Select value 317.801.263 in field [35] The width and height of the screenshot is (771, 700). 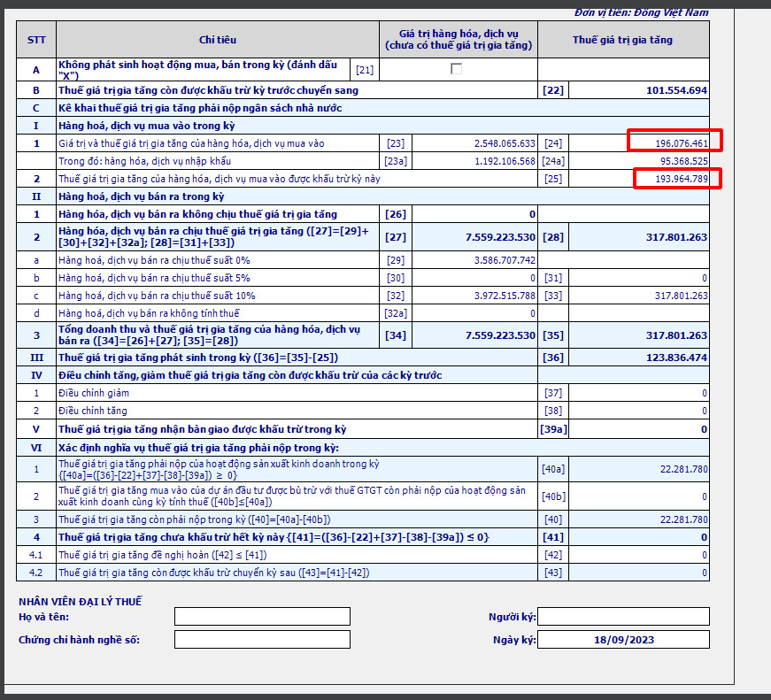(x=676, y=335)
